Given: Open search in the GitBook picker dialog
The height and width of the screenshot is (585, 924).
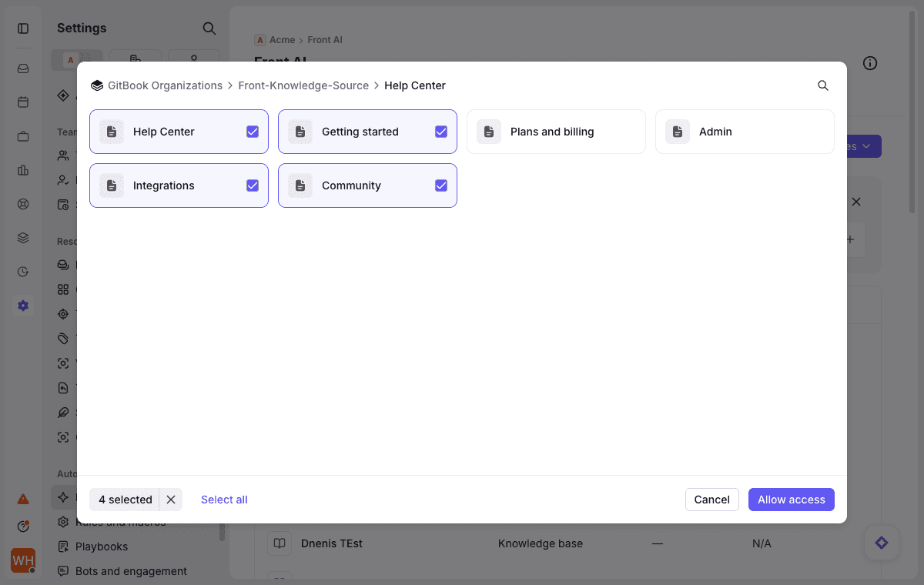Looking at the screenshot, I should [823, 85].
